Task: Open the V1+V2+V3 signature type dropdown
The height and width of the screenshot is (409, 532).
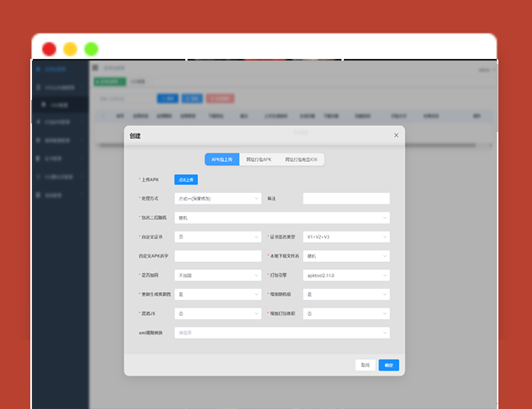Action: pos(345,237)
